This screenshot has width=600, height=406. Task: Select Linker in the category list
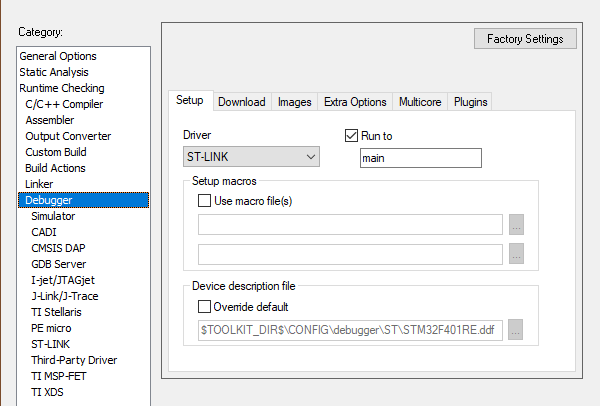[41, 184]
